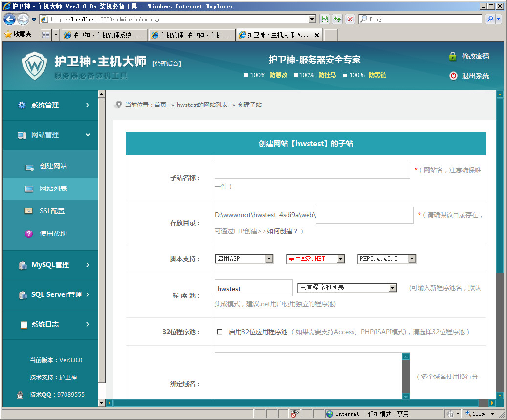Click the compatibility view icon
The image size is (507, 420).
pyautogui.click(x=325, y=20)
